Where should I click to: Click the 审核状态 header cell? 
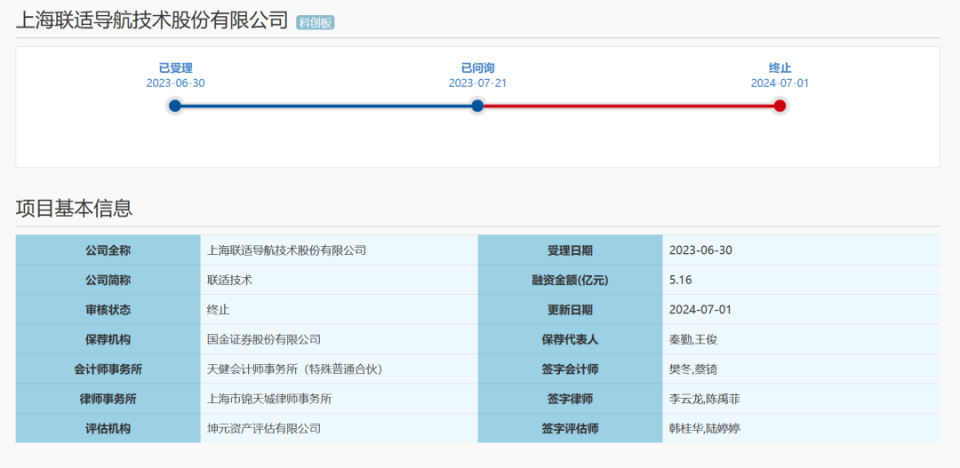point(108,309)
